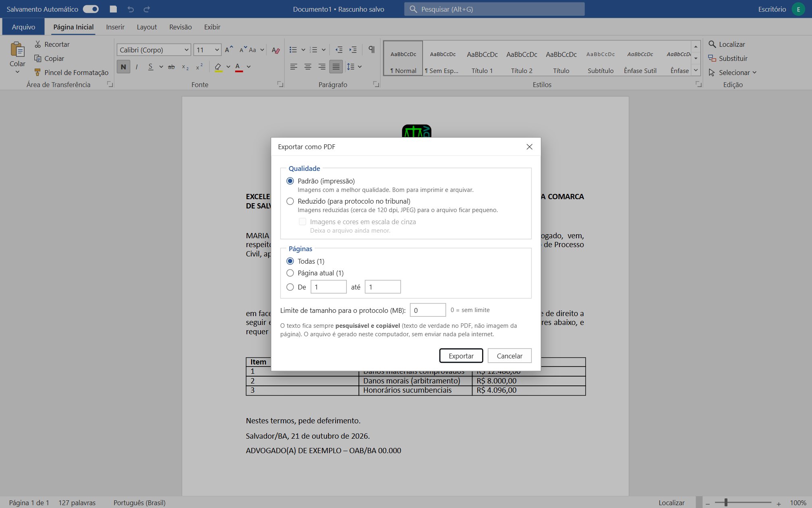Image resolution: width=812 pixels, height=508 pixels.
Task: Switch to the Revisão tab
Action: coord(180,27)
